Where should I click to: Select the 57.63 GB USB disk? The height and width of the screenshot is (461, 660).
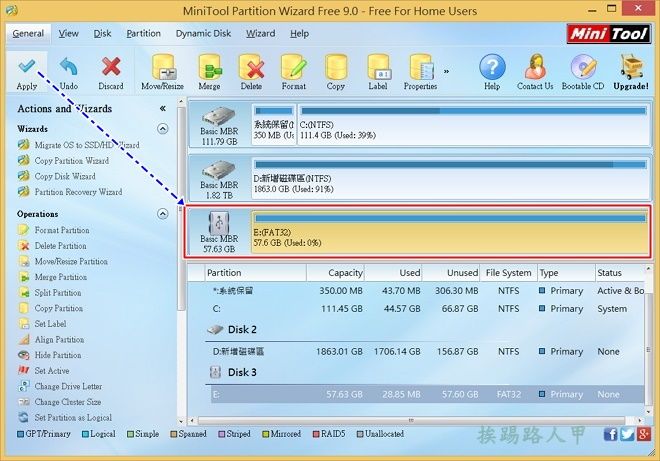pos(219,232)
